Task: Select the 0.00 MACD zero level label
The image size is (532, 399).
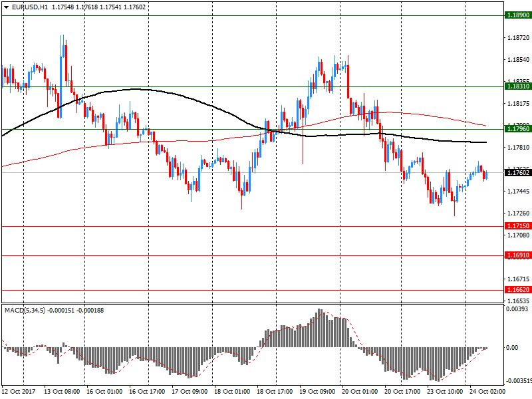Action: pos(512,348)
